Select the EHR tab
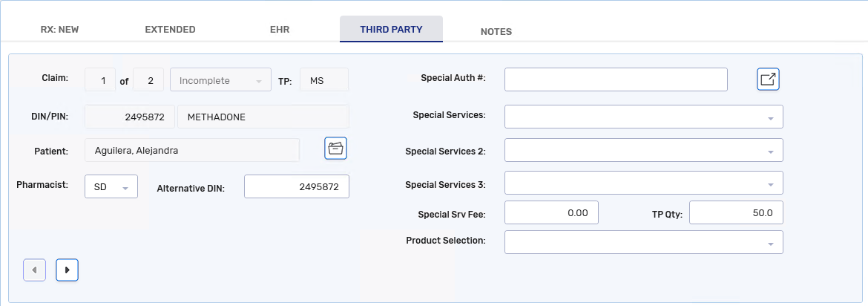 pyautogui.click(x=280, y=30)
